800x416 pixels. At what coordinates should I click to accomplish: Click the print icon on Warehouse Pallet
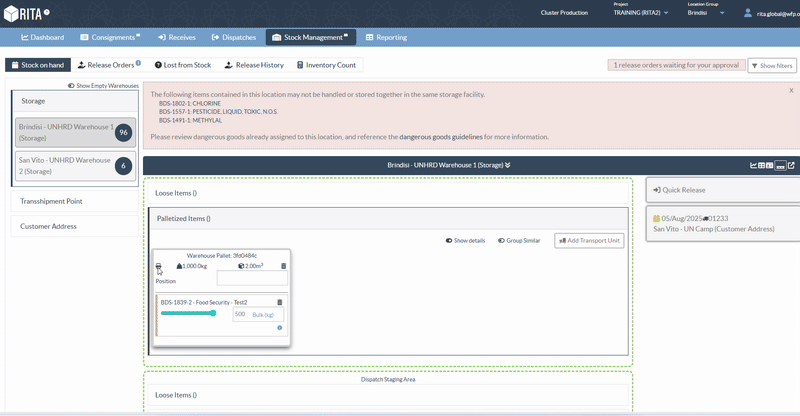[x=159, y=266]
